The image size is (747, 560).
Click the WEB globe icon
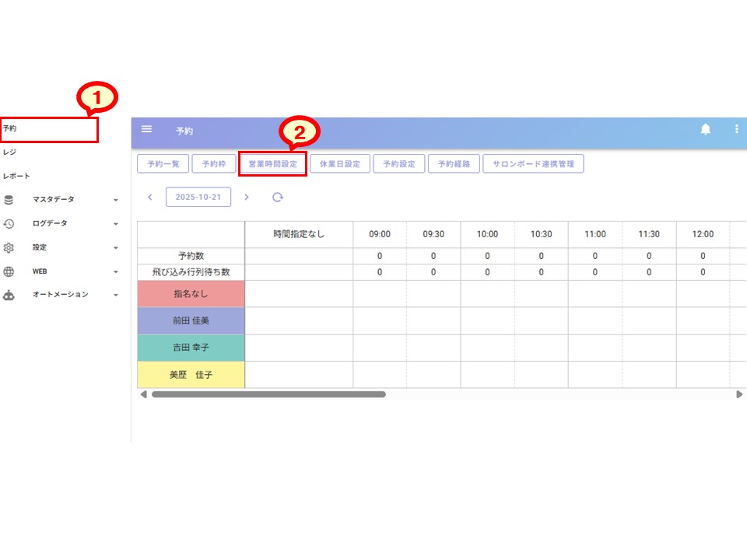tap(9, 272)
